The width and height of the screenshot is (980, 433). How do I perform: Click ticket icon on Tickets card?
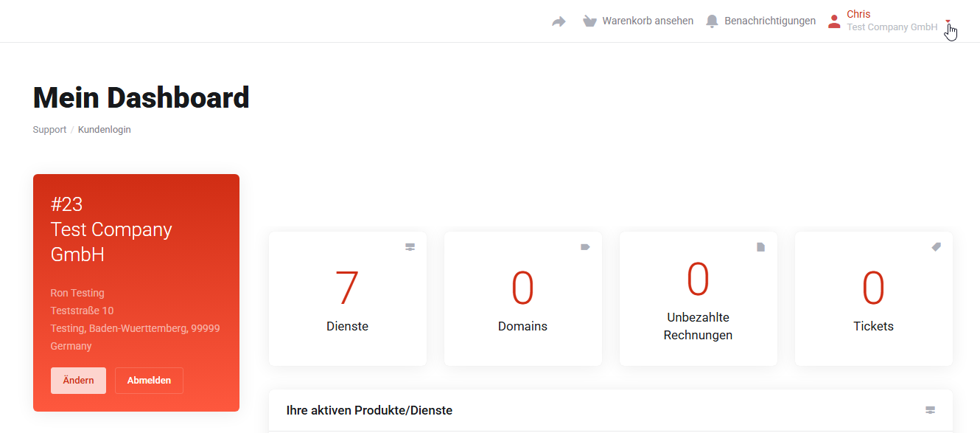[937, 247]
